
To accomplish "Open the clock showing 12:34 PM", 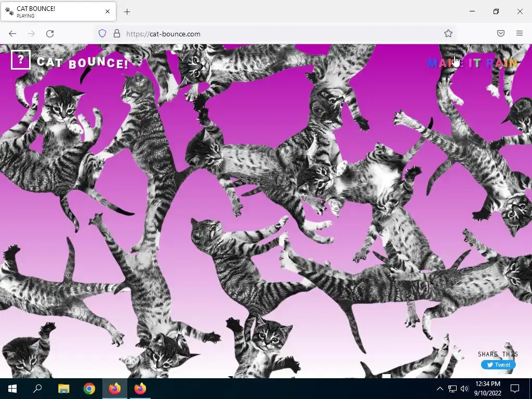I will tap(487, 389).
